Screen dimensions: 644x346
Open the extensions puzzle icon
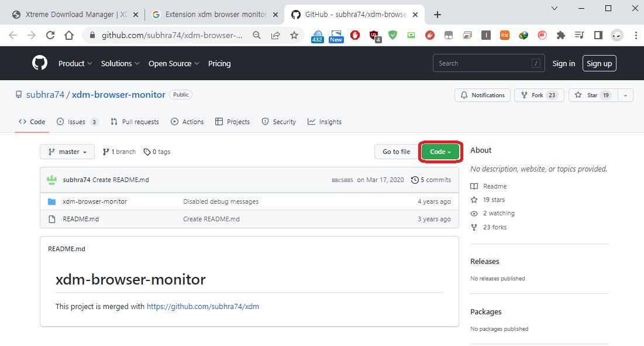(x=560, y=35)
